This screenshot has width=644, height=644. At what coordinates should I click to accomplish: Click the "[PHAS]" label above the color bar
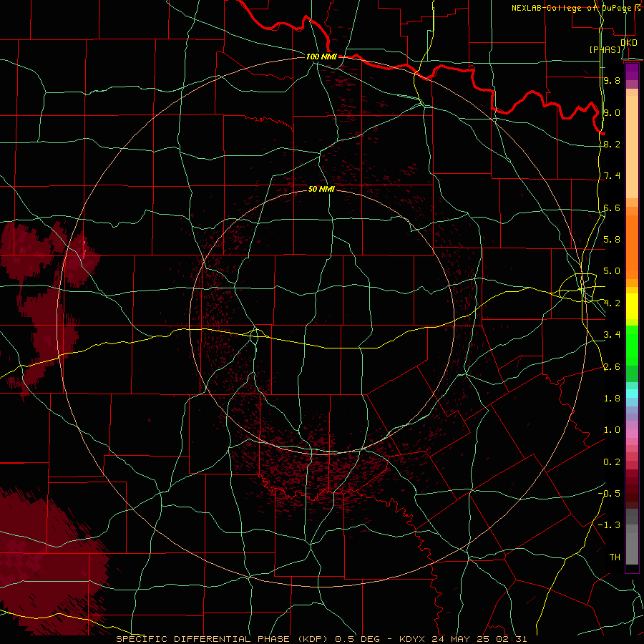[x=605, y=49]
